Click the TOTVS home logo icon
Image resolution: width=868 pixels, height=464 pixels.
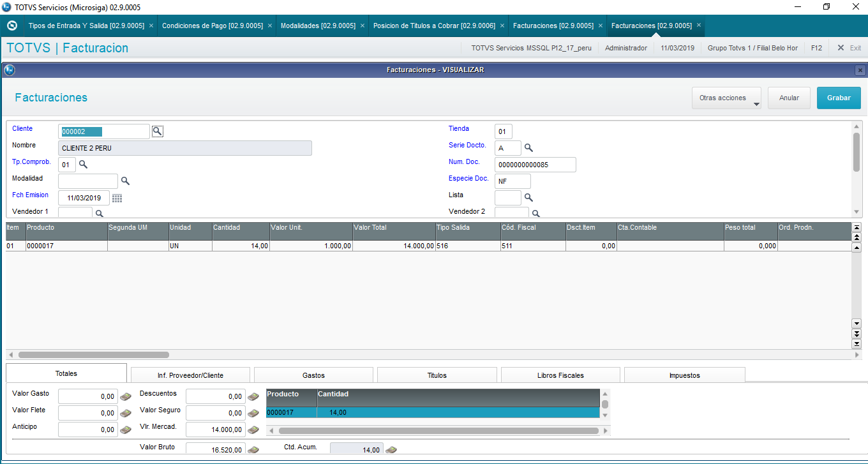(x=11, y=26)
